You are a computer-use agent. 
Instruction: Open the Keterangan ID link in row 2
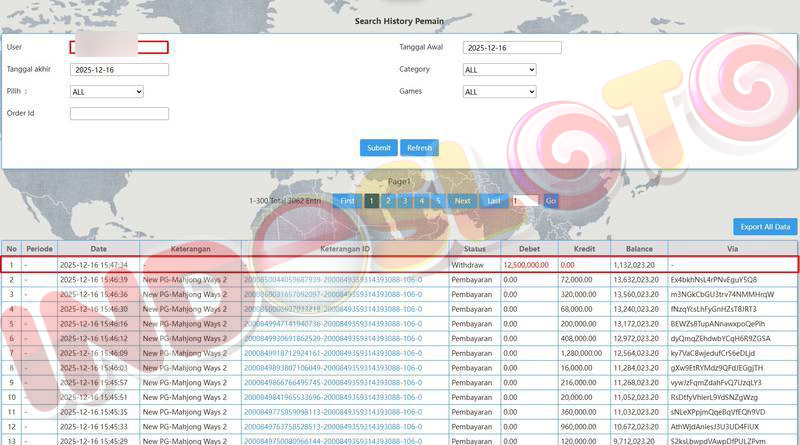(x=332, y=280)
